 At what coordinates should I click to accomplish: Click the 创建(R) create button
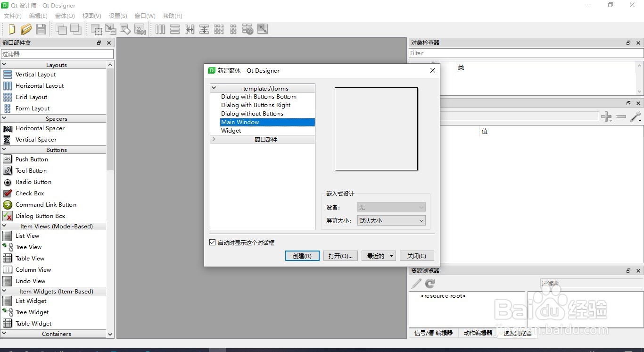pos(302,256)
